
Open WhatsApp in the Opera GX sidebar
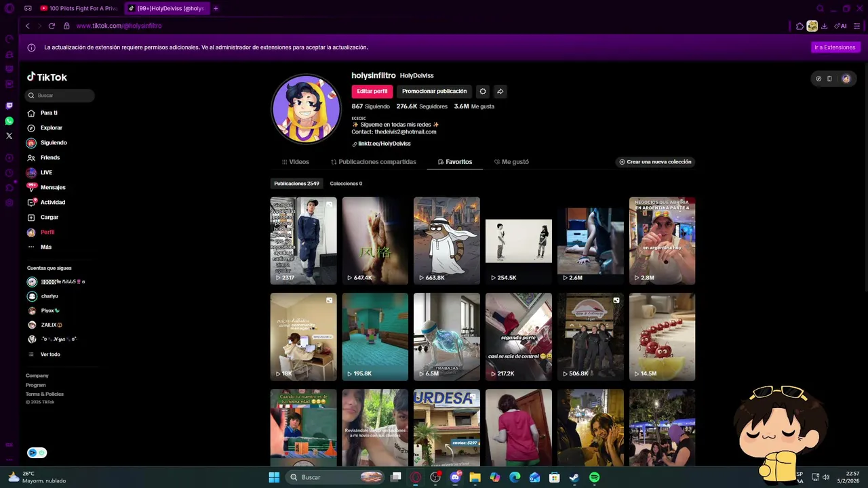pyautogui.click(x=9, y=121)
